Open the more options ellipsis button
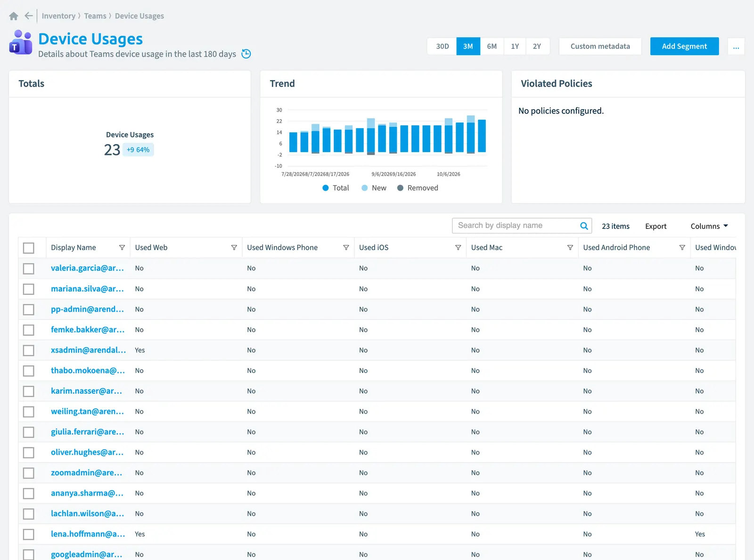 [x=736, y=46]
